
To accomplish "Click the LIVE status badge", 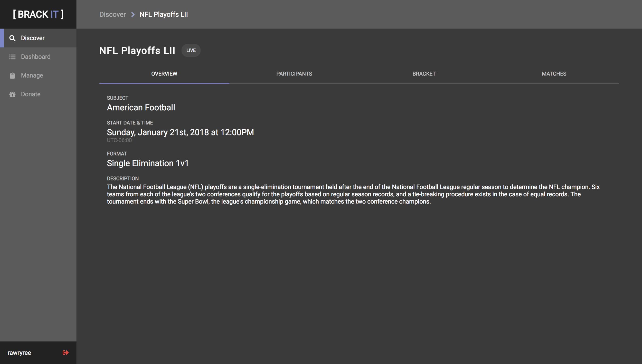I will [x=191, y=50].
